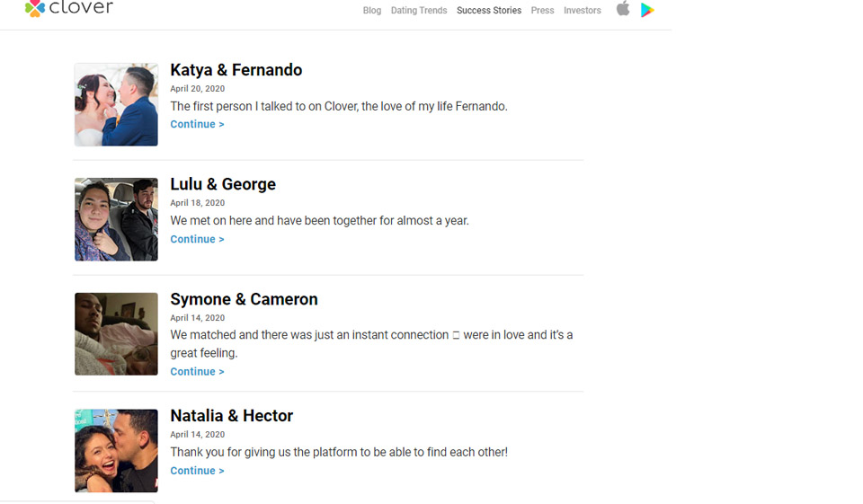Image resolution: width=863 pixels, height=504 pixels.
Task: Open the Press page
Action: click(542, 11)
